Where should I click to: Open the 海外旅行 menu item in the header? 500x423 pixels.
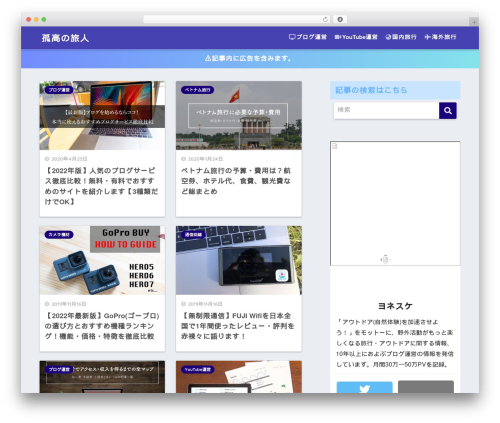tap(440, 37)
